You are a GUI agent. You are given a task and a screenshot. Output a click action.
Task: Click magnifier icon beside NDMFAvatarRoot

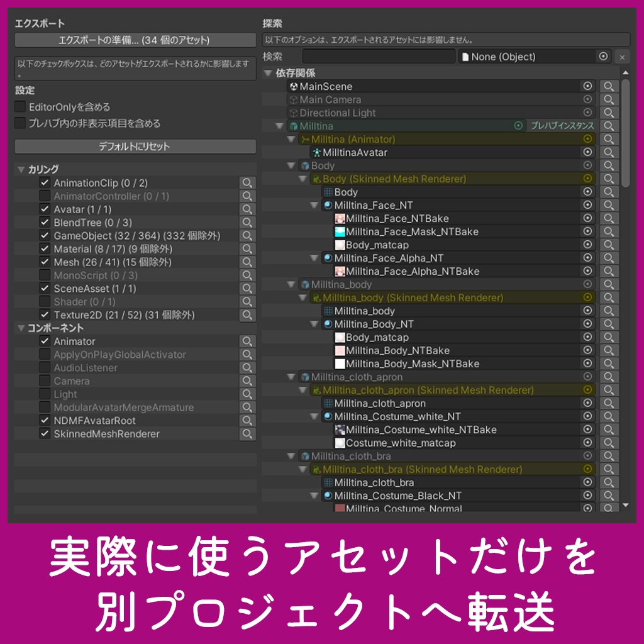pyautogui.click(x=247, y=421)
